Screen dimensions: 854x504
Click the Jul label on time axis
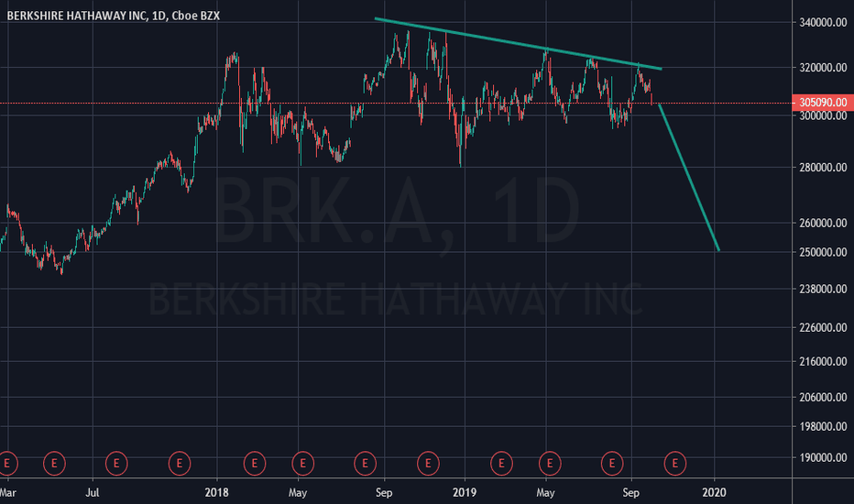click(93, 493)
